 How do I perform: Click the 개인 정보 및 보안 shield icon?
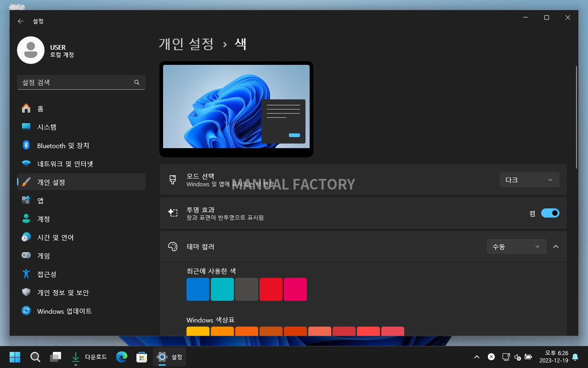click(x=26, y=293)
